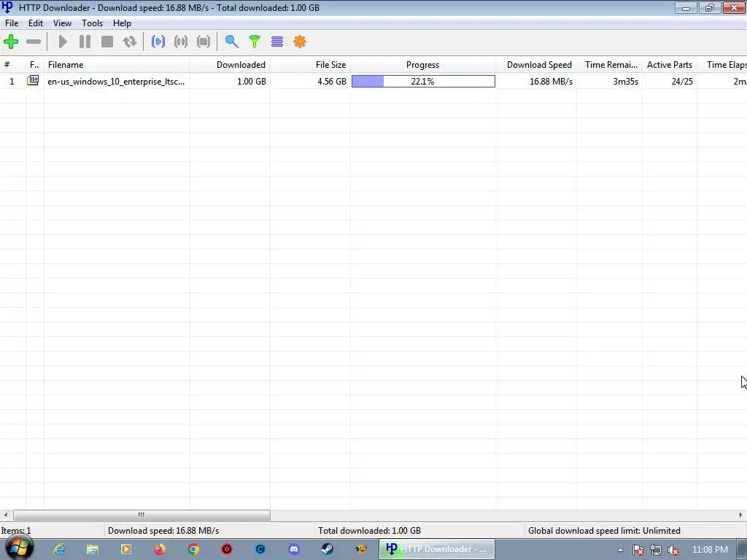Open the network tray icon
Viewport: 747px width, 560px height.
coord(656,550)
